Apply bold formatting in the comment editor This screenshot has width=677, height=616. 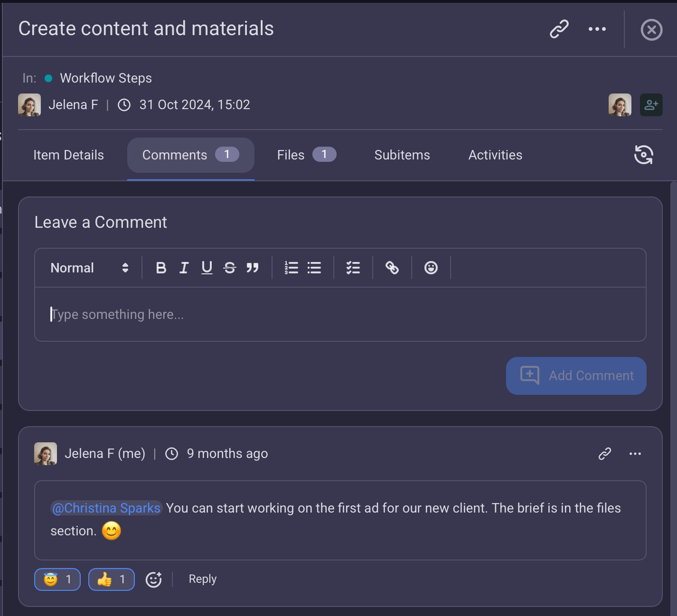pyautogui.click(x=161, y=267)
